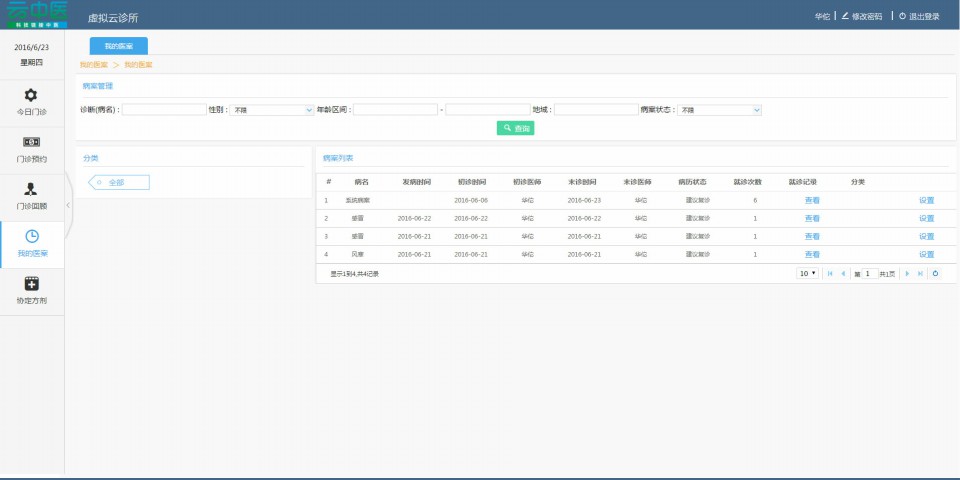960x480 pixels.
Task: Click the green 查询 search button
Action: pos(515,128)
